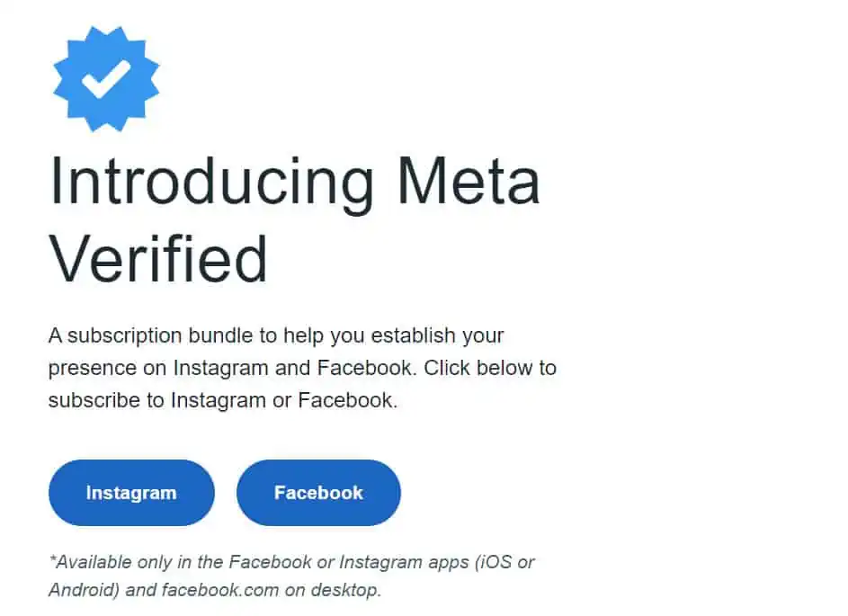
Task: Click the word "Available" in the footnote
Action: coord(96,563)
